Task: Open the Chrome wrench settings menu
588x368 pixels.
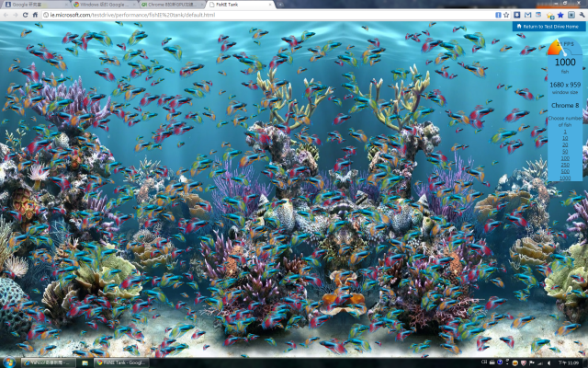Action: [x=582, y=15]
